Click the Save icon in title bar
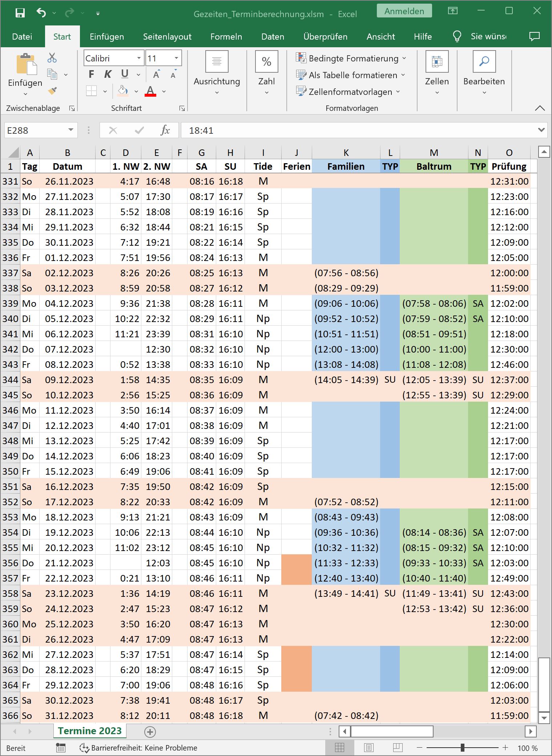Screen dimensions: 552x756 coord(20,13)
